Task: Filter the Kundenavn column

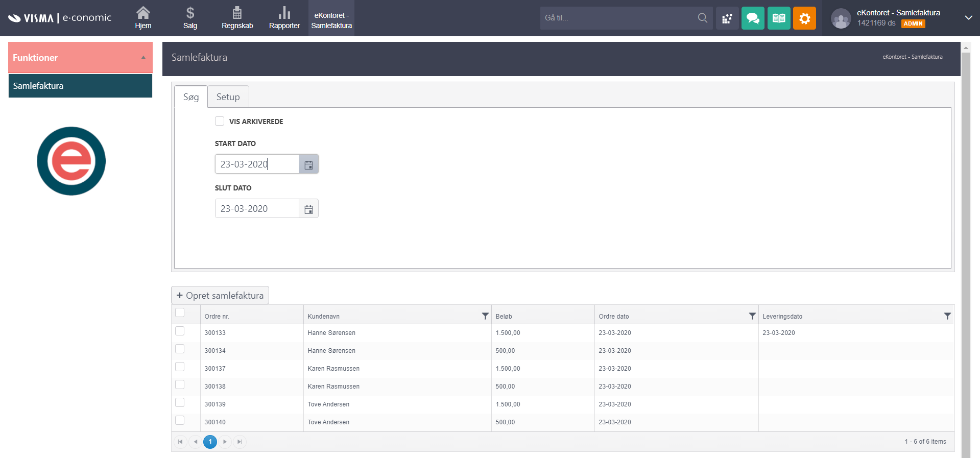Action: [485, 316]
